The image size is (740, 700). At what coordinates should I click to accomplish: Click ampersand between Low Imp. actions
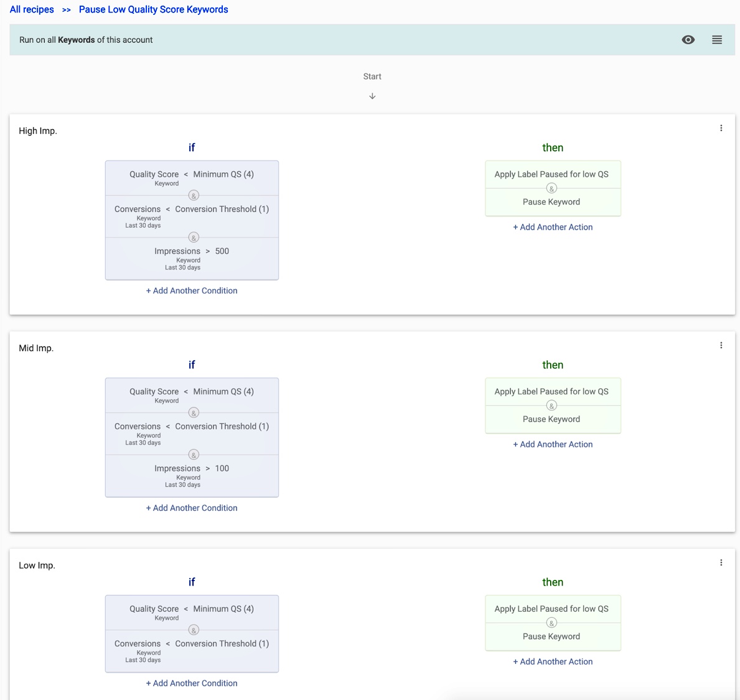551,623
